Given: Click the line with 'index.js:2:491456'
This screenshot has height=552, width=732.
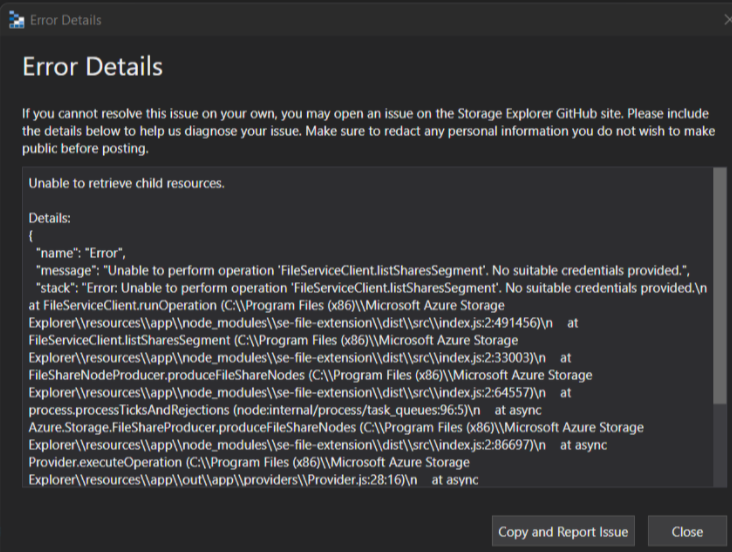Looking at the screenshot, I should click(x=303, y=323).
